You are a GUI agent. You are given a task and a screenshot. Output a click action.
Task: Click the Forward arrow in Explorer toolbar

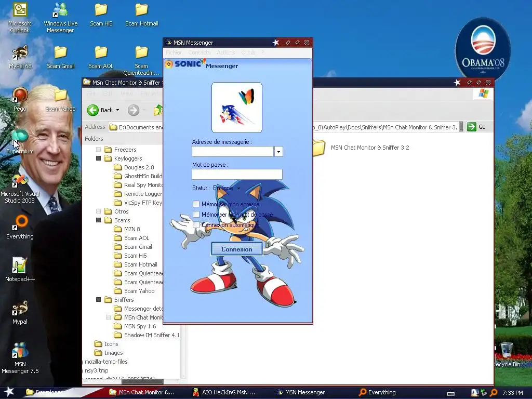(x=134, y=110)
